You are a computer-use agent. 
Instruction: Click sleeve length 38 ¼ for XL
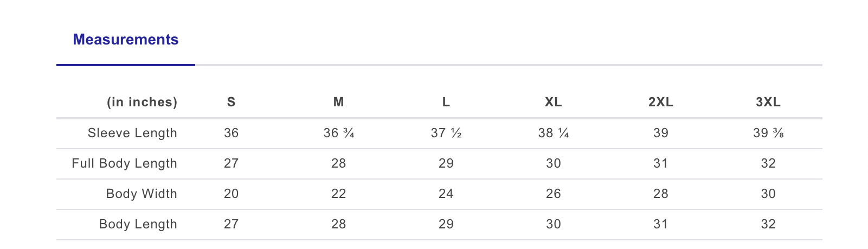click(x=553, y=133)
